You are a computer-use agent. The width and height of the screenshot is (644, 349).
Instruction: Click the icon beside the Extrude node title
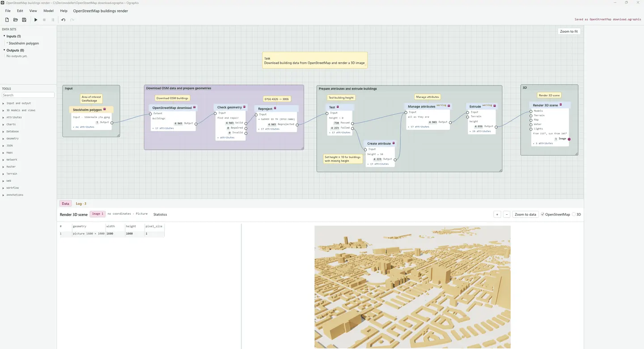tap(495, 106)
